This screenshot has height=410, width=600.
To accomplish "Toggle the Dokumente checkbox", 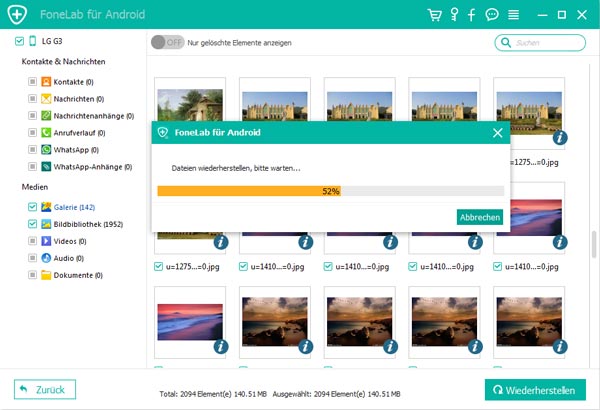I will pos(33,275).
